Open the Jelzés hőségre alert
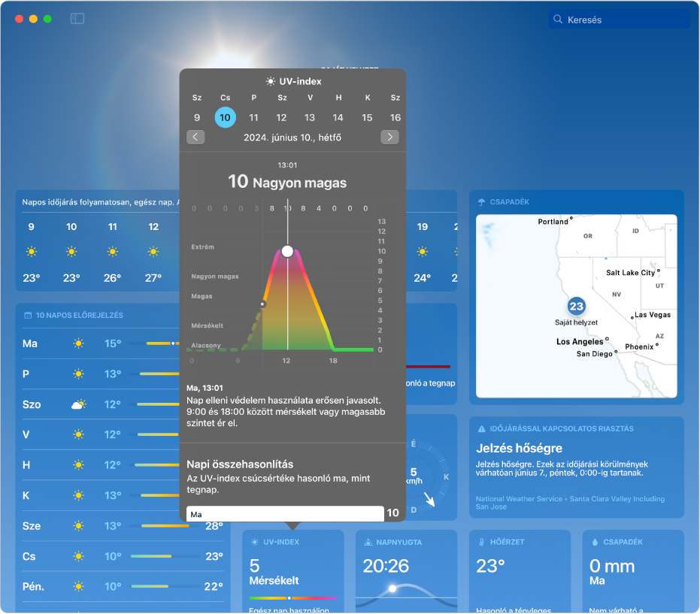Viewport: 700px width, 614px height. tap(520, 449)
